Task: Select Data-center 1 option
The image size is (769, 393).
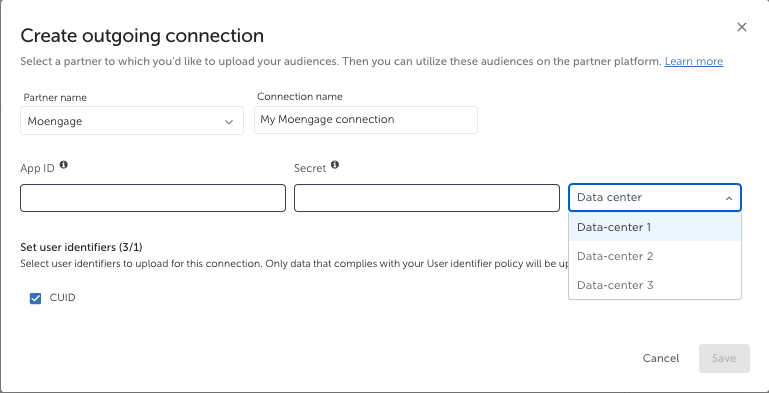Action: click(x=655, y=227)
